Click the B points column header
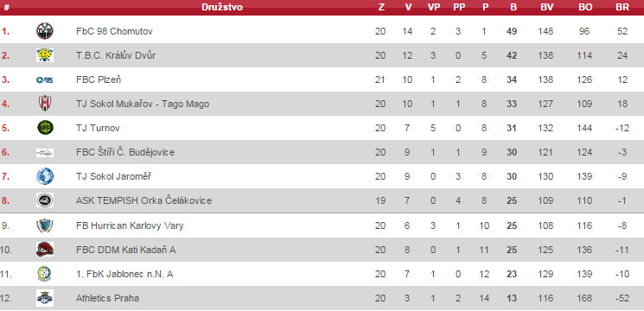Viewport: 644px width, 311px height. coord(513,8)
